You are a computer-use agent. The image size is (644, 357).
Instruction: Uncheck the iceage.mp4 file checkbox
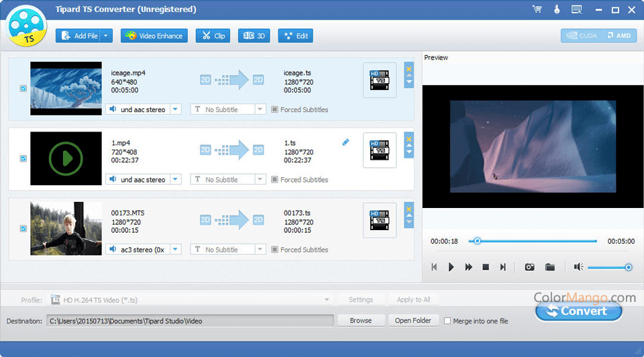click(x=23, y=89)
